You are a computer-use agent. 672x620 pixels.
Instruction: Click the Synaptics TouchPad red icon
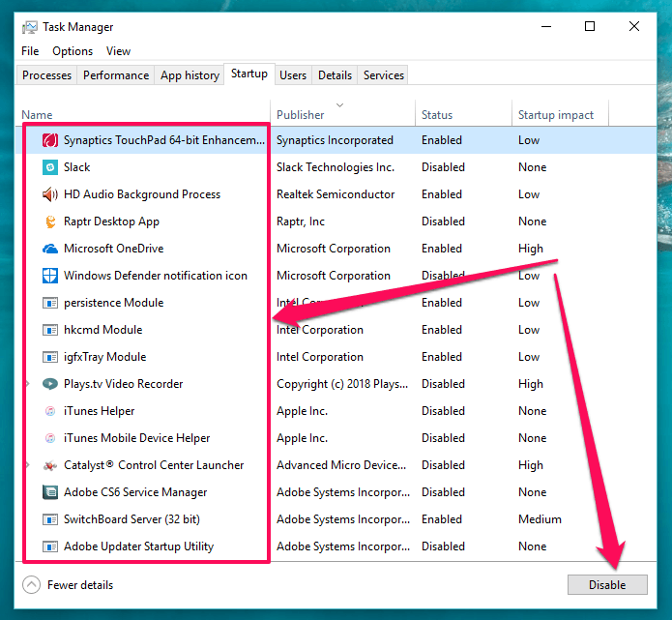tap(50, 140)
